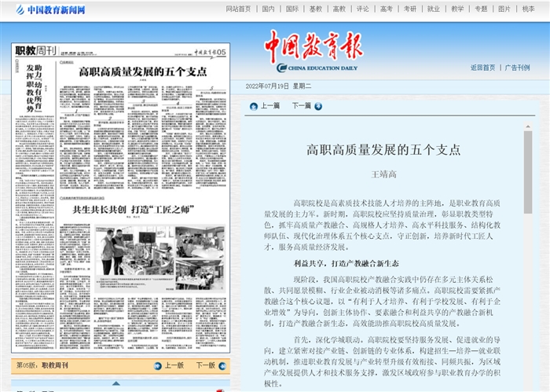Open the 考研 navigation item
The width and height of the screenshot is (550, 392).
[x=409, y=9]
